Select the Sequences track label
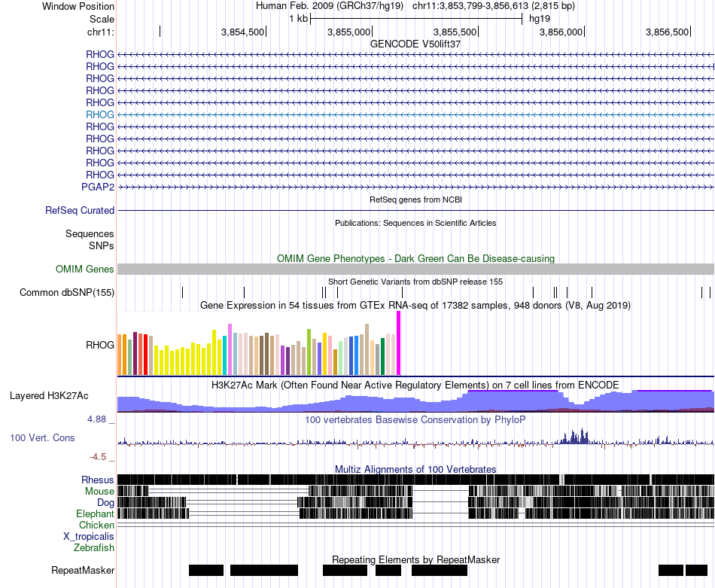The height and width of the screenshot is (588, 715). point(90,233)
